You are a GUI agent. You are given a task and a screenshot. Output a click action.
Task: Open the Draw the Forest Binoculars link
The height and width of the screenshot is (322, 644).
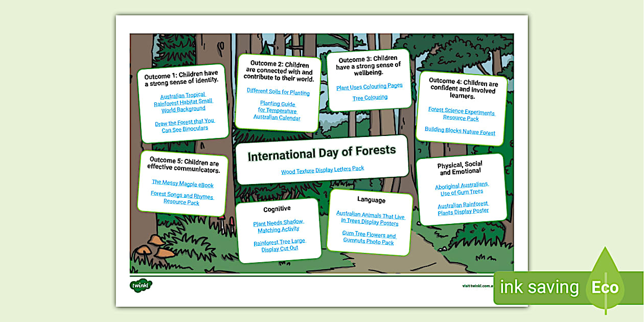[184, 125]
